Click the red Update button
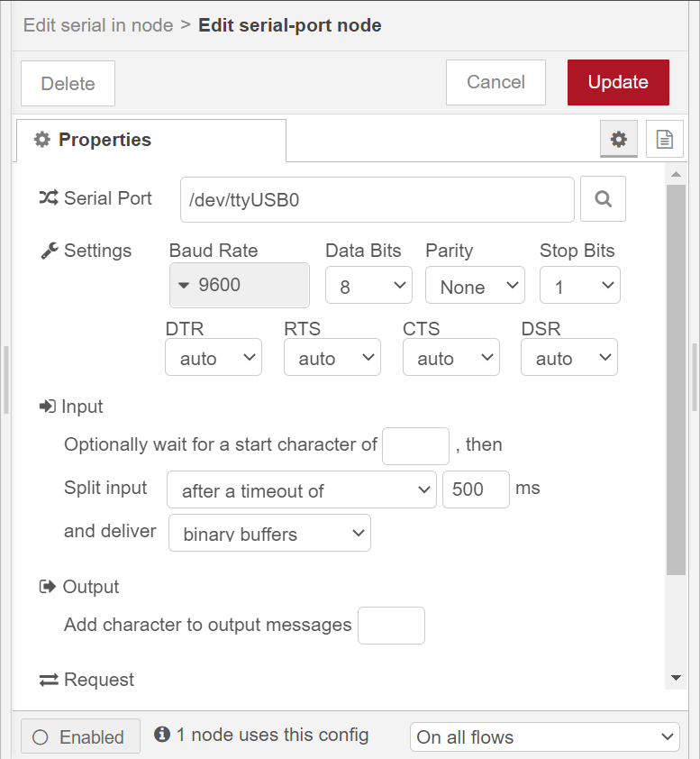Viewport: 700px width, 759px height. tap(618, 82)
